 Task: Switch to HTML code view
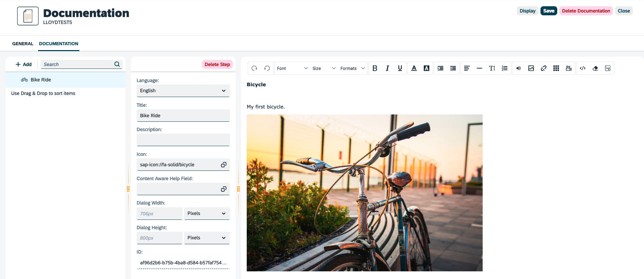(x=583, y=68)
